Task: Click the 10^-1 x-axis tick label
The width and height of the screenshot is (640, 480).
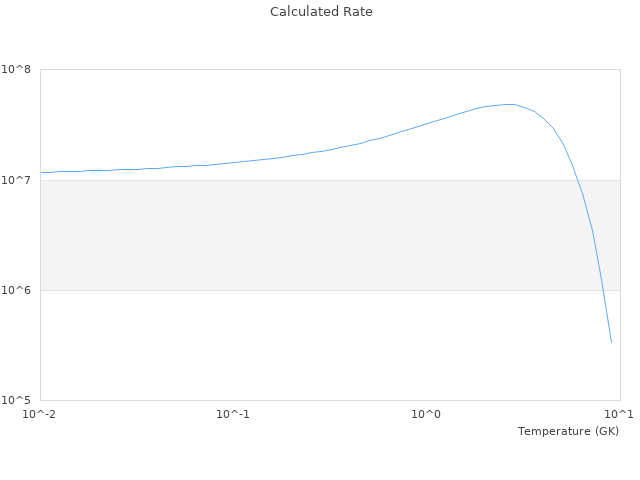Action: [233, 414]
